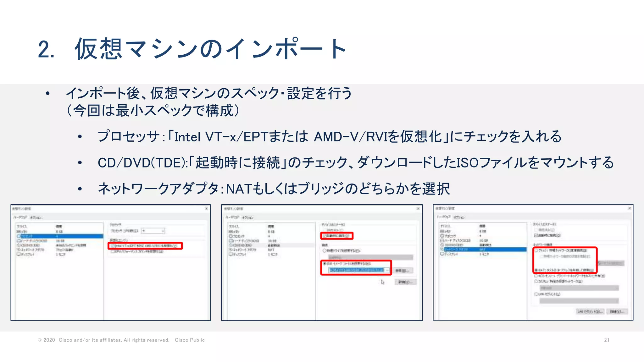644x362 pixels.
Task: Click Display icon in network settings dialog
Action: click(x=442, y=254)
